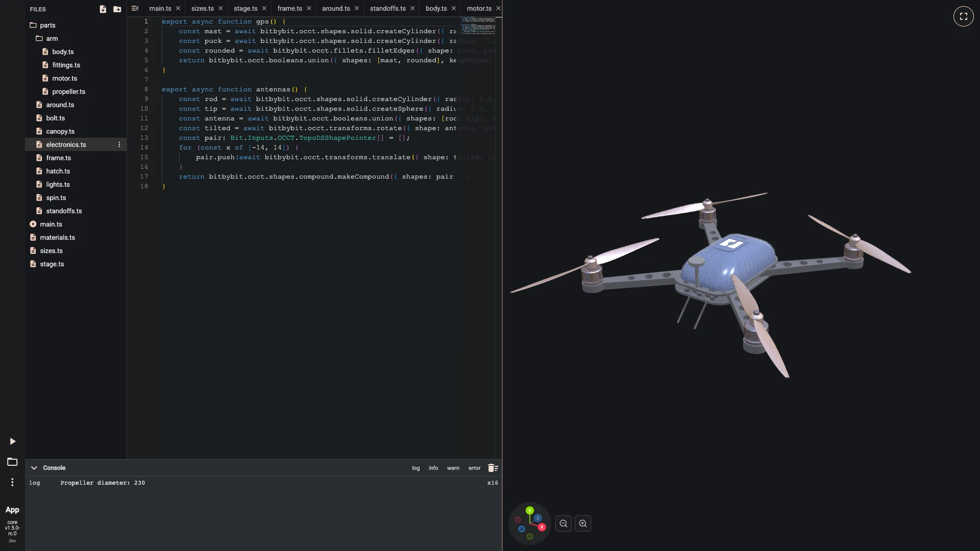Image resolution: width=980 pixels, height=551 pixels.
Task: Toggle log filter in console
Action: 416,468
